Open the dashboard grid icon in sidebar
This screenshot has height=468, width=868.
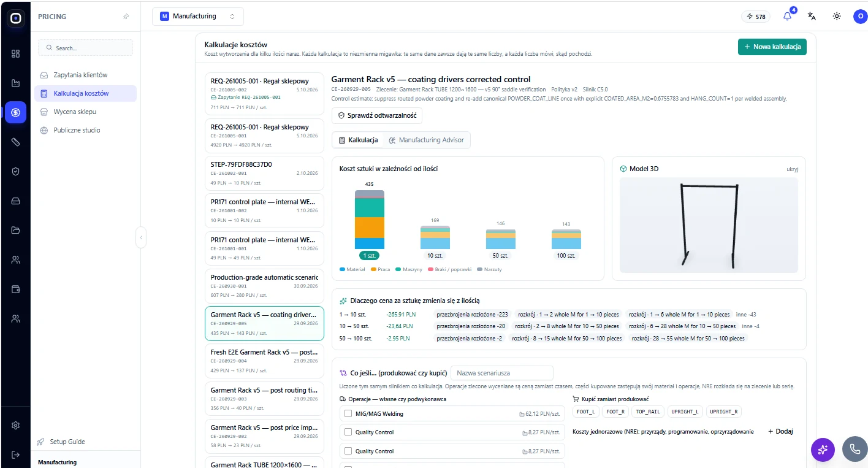tap(15, 53)
